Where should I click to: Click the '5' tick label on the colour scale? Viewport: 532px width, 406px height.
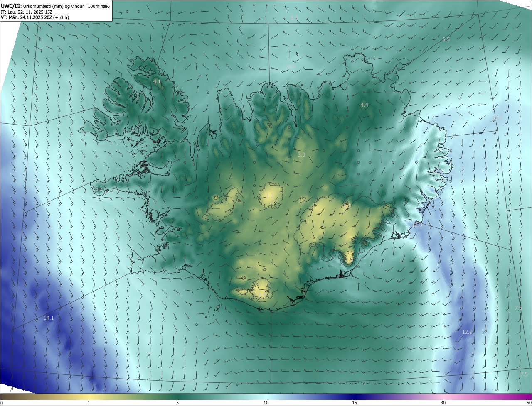177,403
